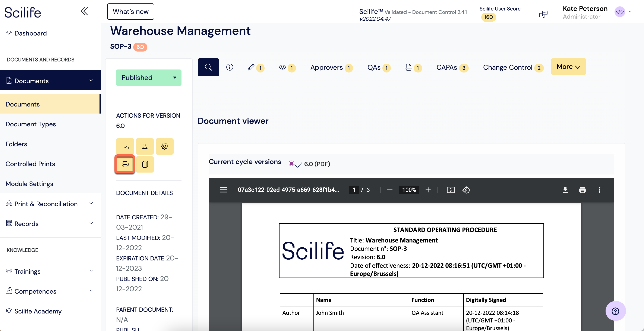Expand the More tabs dropdown
The image size is (644, 331).
(x=568, y=66)
